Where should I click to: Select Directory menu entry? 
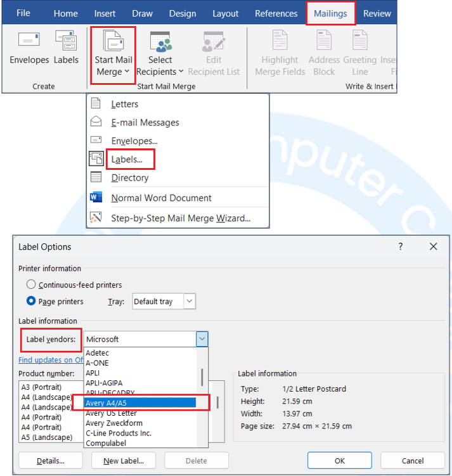(x=178, y=177)
